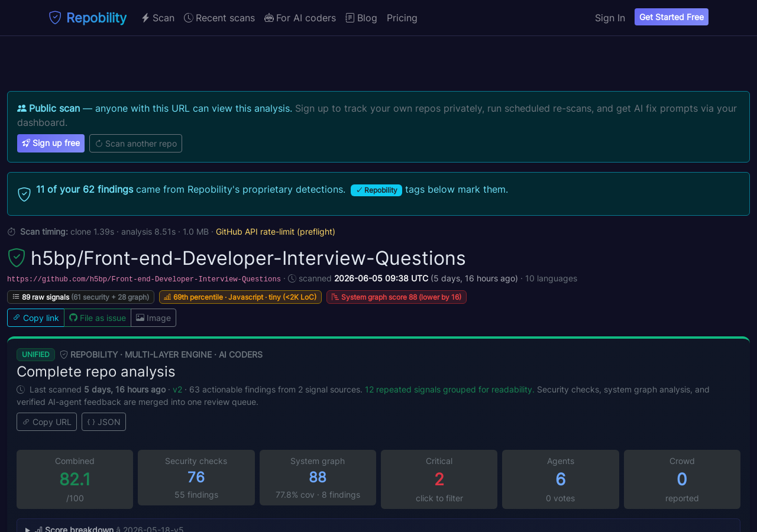Image resolution: width=757 pixels, height=532 pixels.
Task: Click the 69th percentile Javascript badge
Action: [240, 297]
